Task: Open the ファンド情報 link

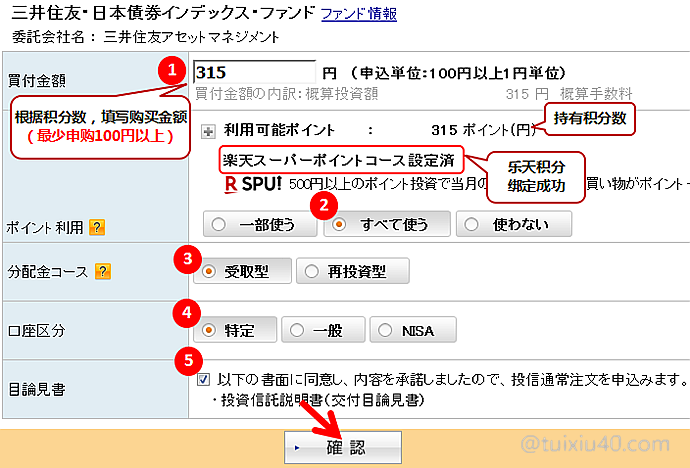Action: click(x=359, y=14)
